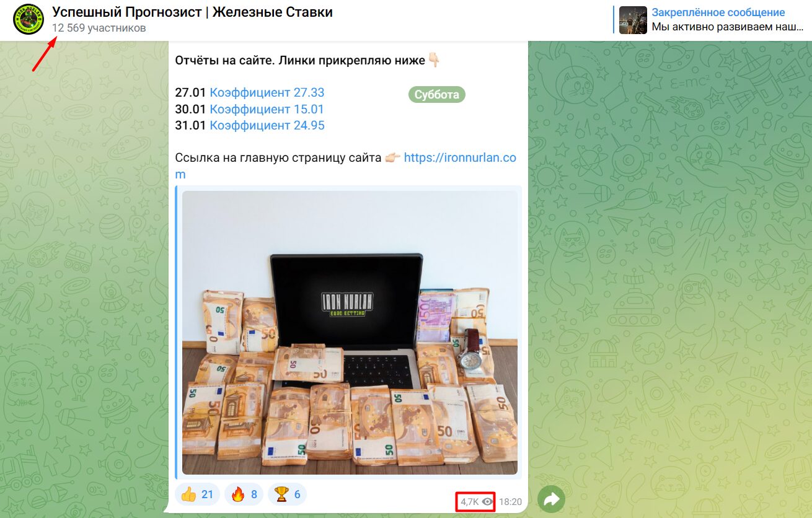Screen dimensions: 812x518
Task: Open the channel avatar logo
Action: tap(29, 19)
